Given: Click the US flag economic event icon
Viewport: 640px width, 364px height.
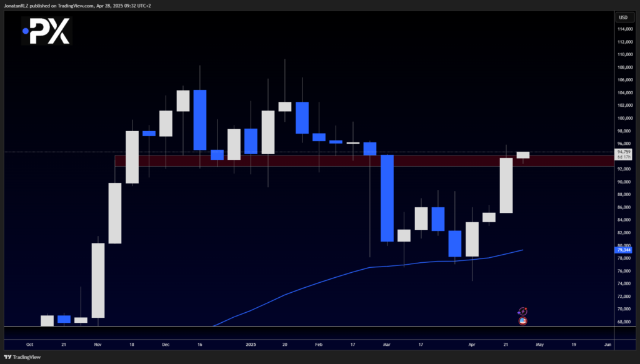Looking at the screenshot, I should click(522, 321).
